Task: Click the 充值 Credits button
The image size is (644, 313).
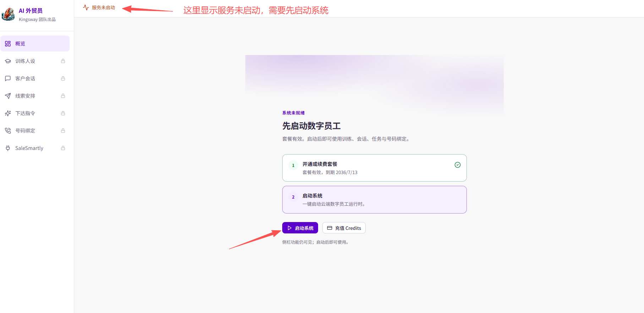Action: click(344, 228)
